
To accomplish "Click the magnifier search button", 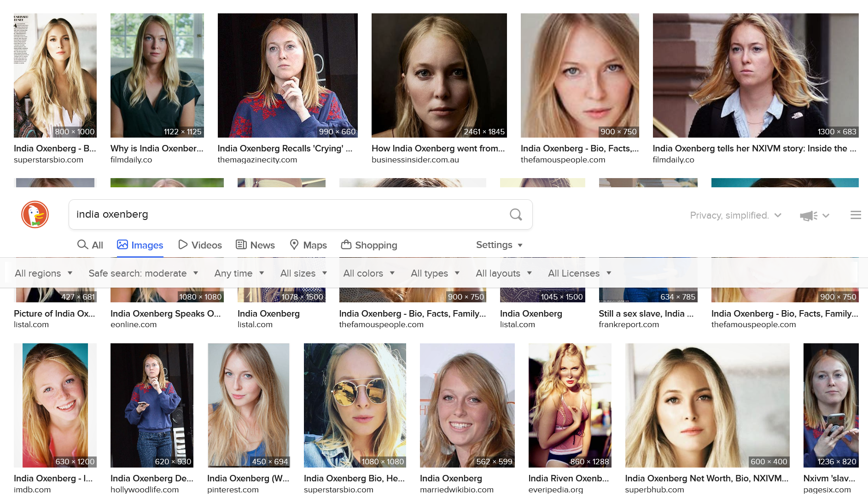I will tap(516, 214).
